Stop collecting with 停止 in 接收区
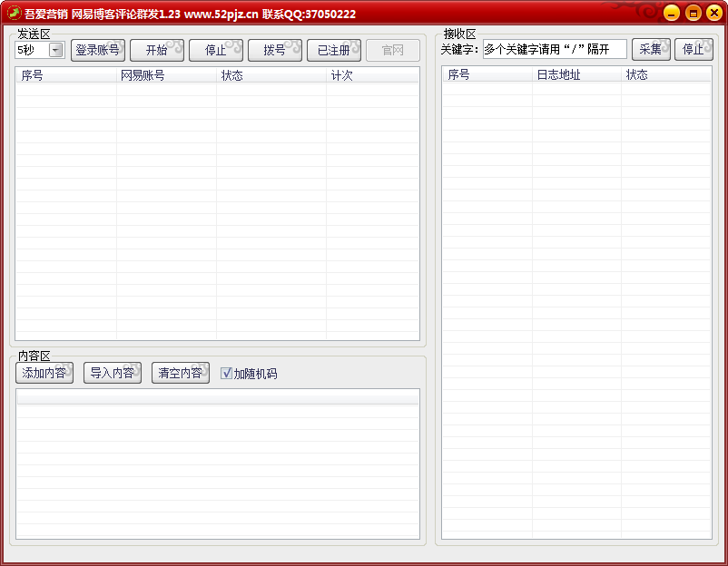This screenshot has height=566, width=728. coord(693,49)
